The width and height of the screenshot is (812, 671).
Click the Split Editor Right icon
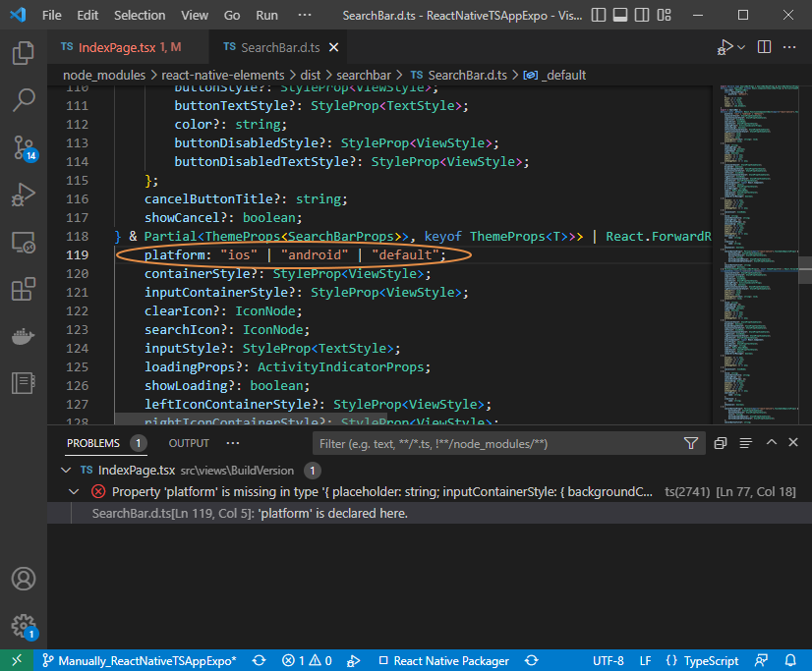tap(763, 47)
